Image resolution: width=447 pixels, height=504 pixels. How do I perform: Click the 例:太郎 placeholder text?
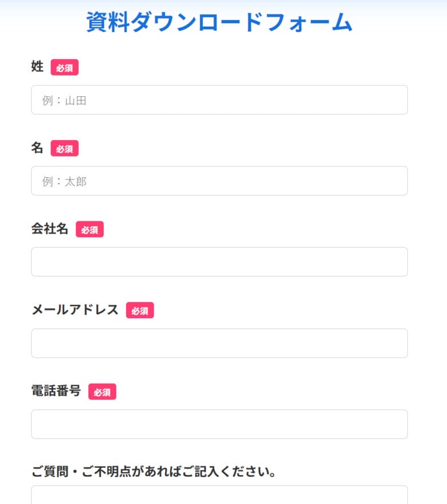pos(64,182)
